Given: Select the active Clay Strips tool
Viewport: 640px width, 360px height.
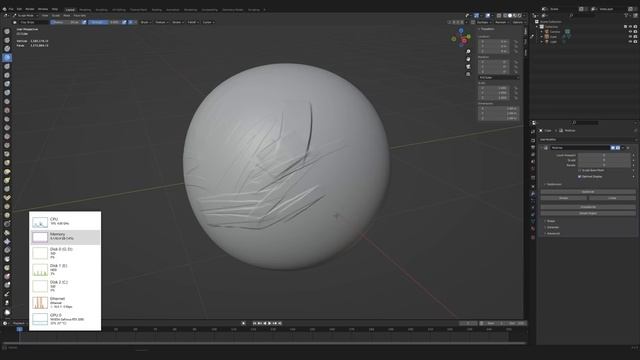Looking at the screenshot, I should [7, 58].
